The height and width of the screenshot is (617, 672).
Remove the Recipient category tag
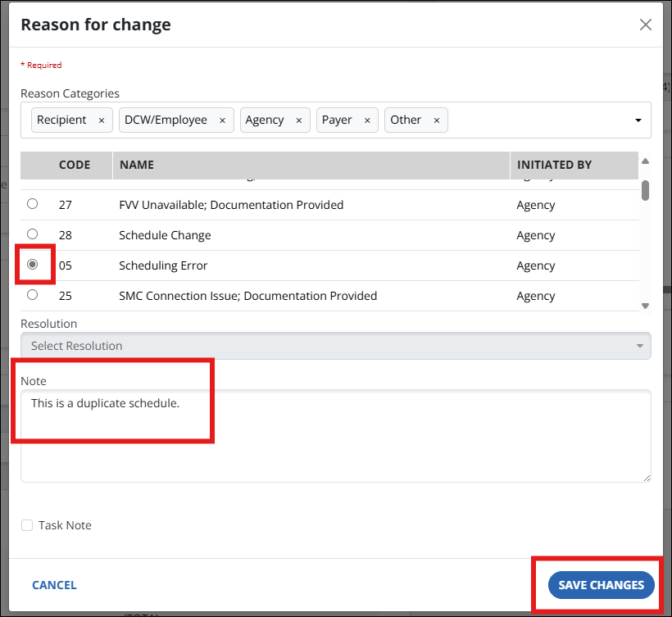point(101,120)
